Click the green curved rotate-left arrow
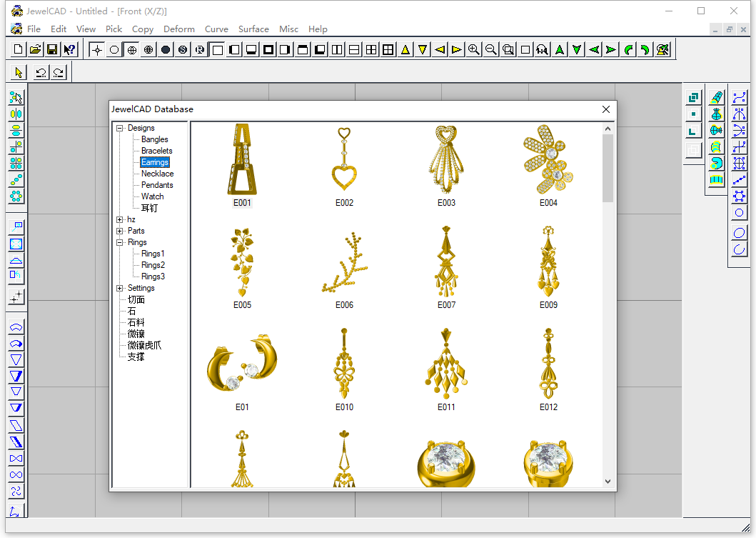Screen dimensions: 756x538 628,49
